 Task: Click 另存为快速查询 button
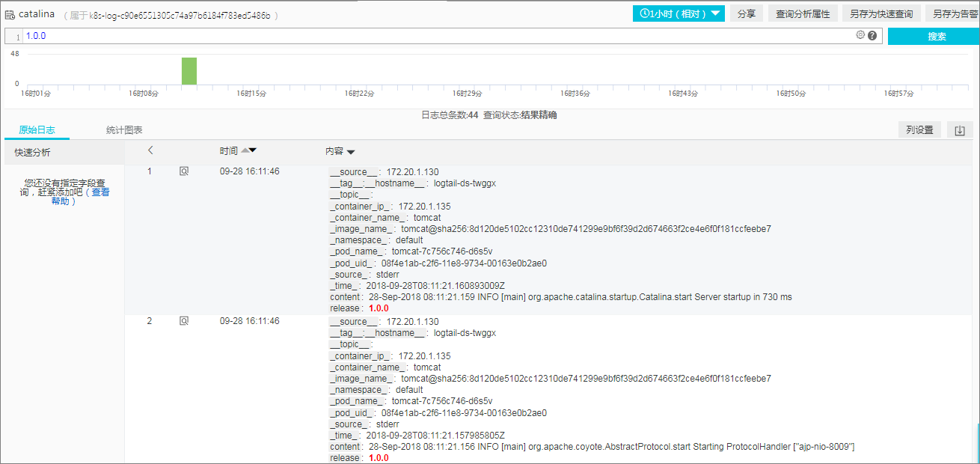[881, 13]
